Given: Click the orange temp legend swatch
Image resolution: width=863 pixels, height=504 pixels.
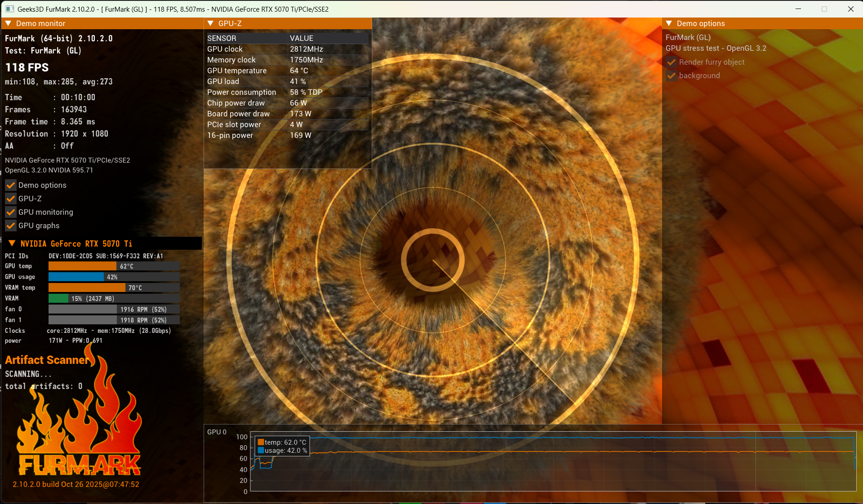Looking at the screenshot, I should click(x=261, y=442).
